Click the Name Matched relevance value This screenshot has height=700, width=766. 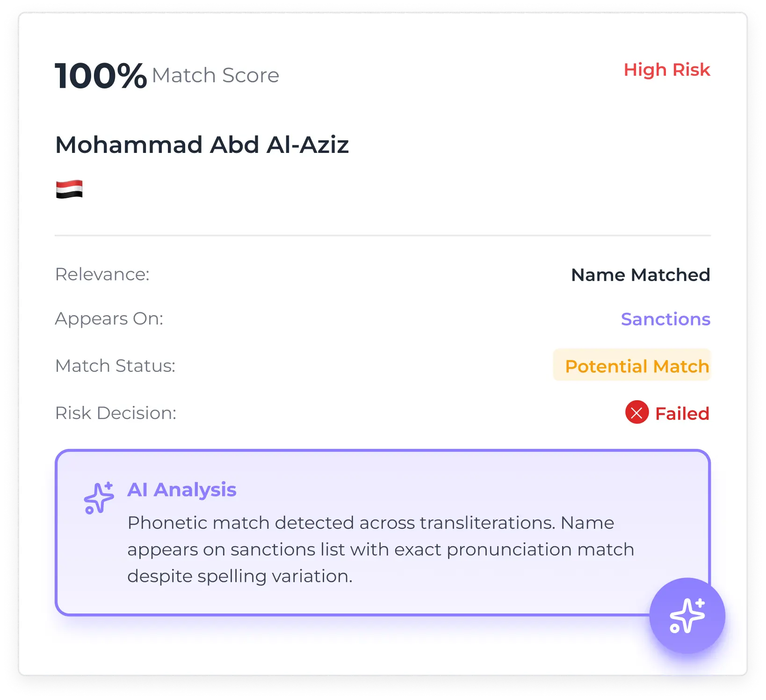pos(640,275)
